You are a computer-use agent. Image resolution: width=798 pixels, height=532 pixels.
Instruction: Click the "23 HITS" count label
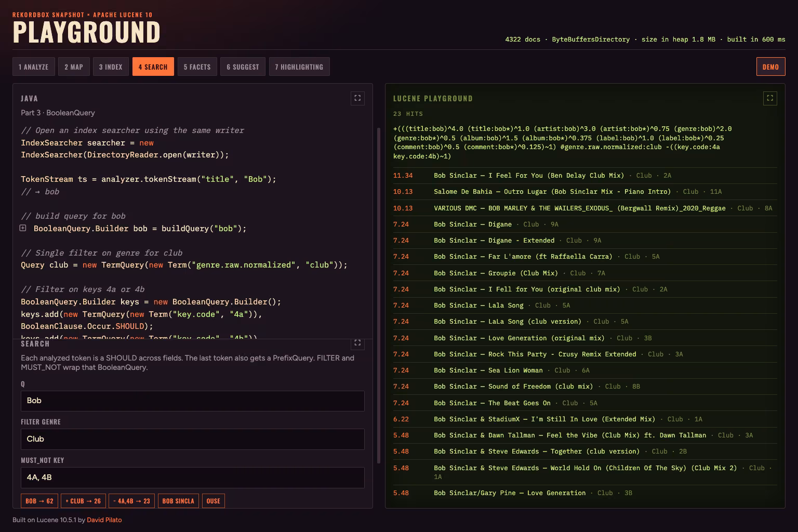(408, 114)
